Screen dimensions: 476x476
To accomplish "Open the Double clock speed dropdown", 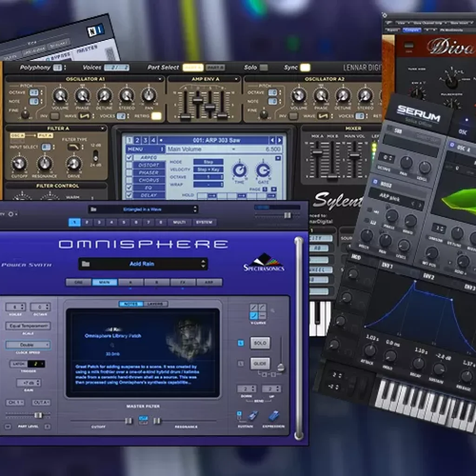I will (27, 345).
